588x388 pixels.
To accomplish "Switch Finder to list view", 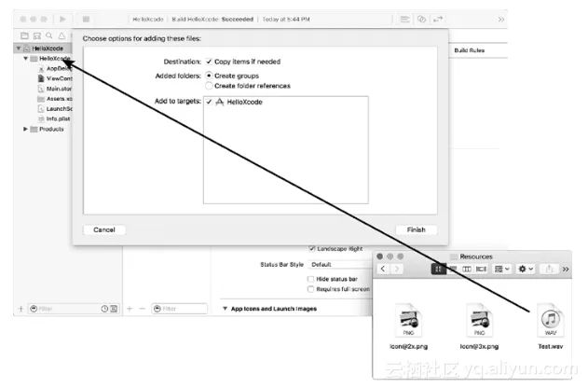I will pos(453,269).
